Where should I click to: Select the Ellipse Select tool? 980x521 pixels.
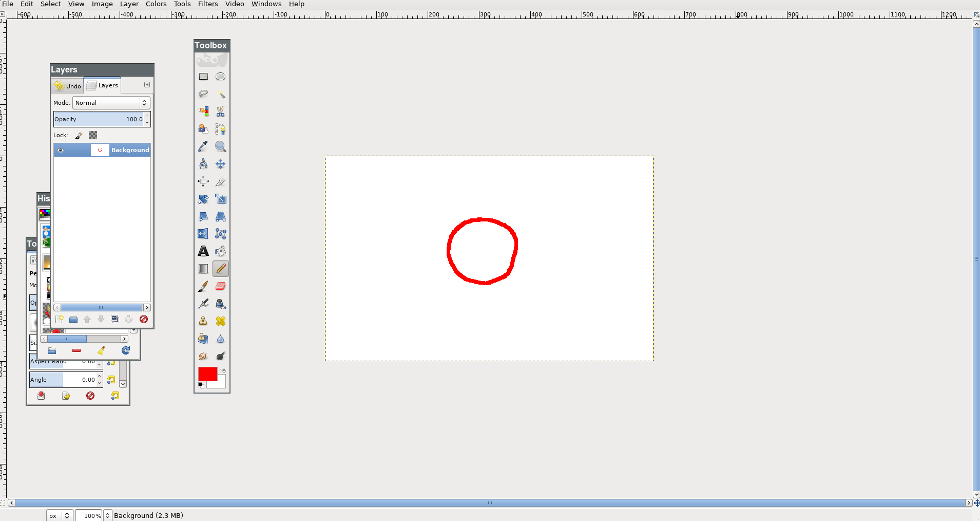click(x=220, y=77)
